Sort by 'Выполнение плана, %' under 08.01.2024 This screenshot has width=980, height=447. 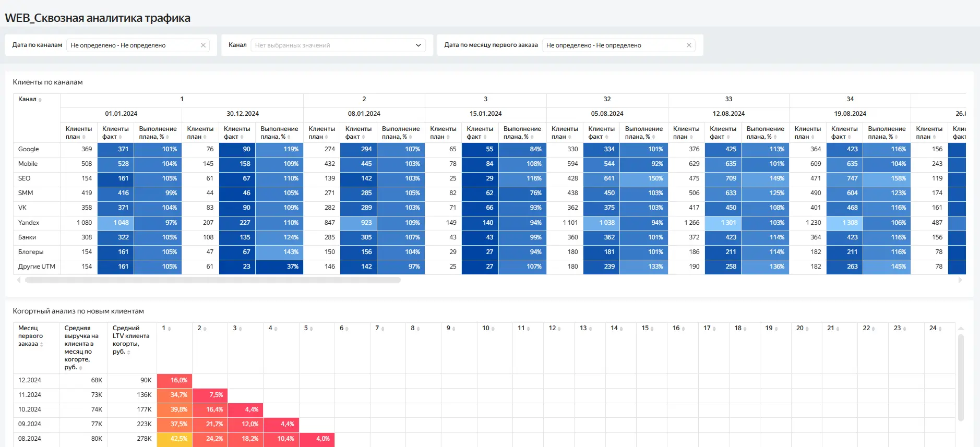click(410, 137)
